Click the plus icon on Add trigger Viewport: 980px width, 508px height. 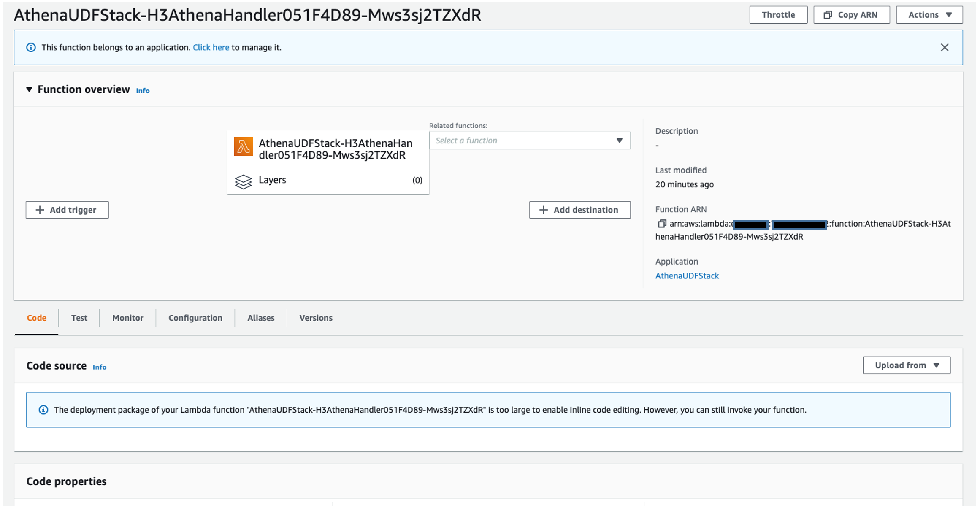tap(40, 210)
